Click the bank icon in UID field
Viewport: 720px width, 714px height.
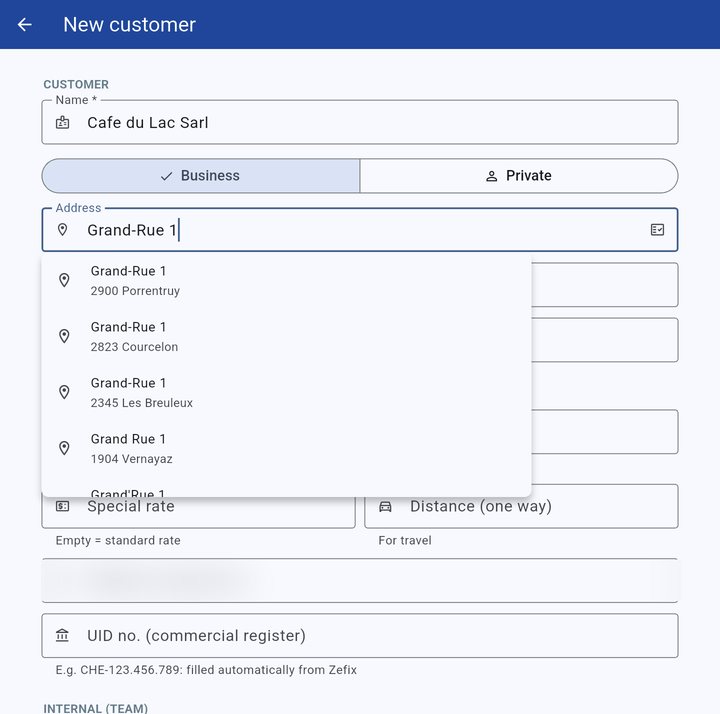(62, 635)
